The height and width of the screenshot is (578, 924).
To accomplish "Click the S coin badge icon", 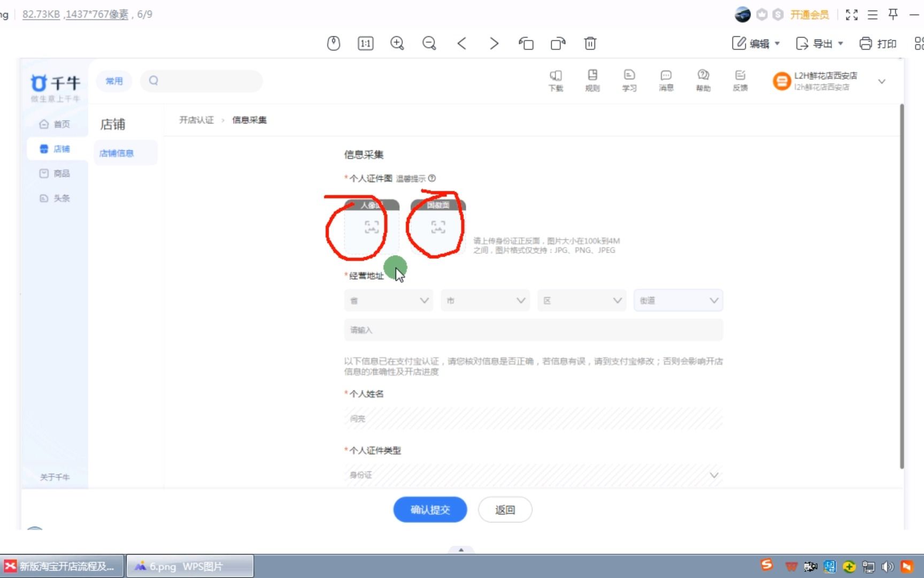I will [x=779, y=14].
